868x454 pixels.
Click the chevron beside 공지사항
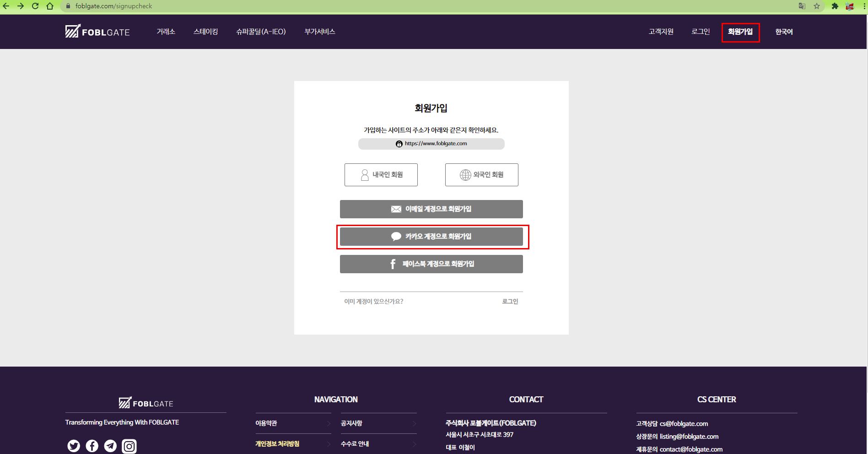coord(414,423)
